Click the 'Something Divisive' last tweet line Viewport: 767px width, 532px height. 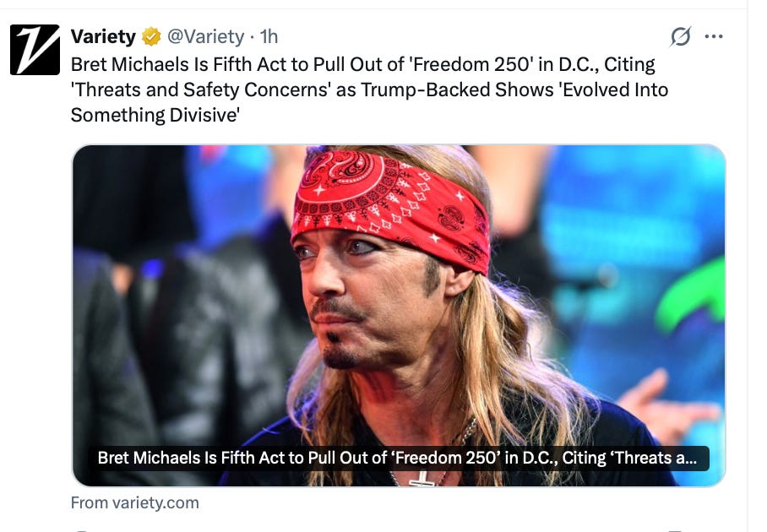[x=155, y=116]
